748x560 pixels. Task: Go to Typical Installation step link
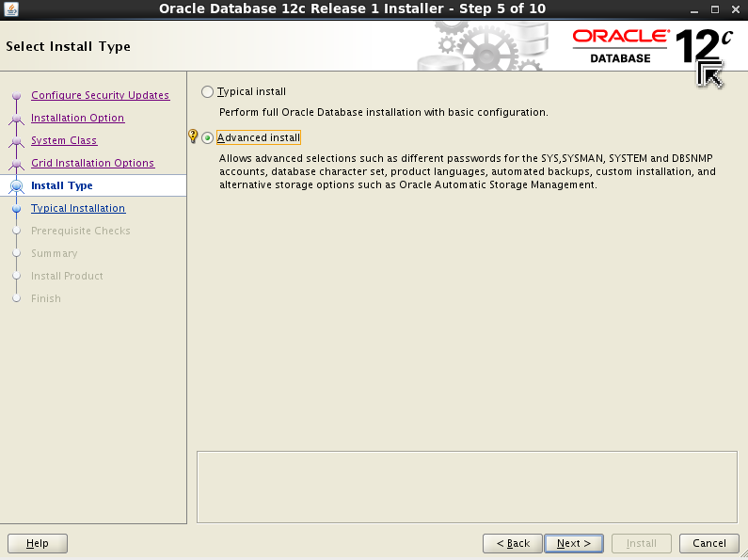point(78,208)
